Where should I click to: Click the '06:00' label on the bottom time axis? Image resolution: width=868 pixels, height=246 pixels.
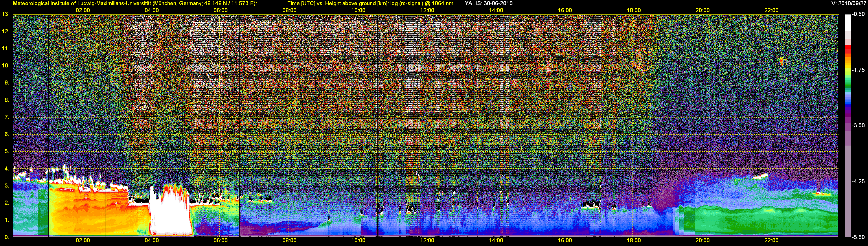coord(220,240)
